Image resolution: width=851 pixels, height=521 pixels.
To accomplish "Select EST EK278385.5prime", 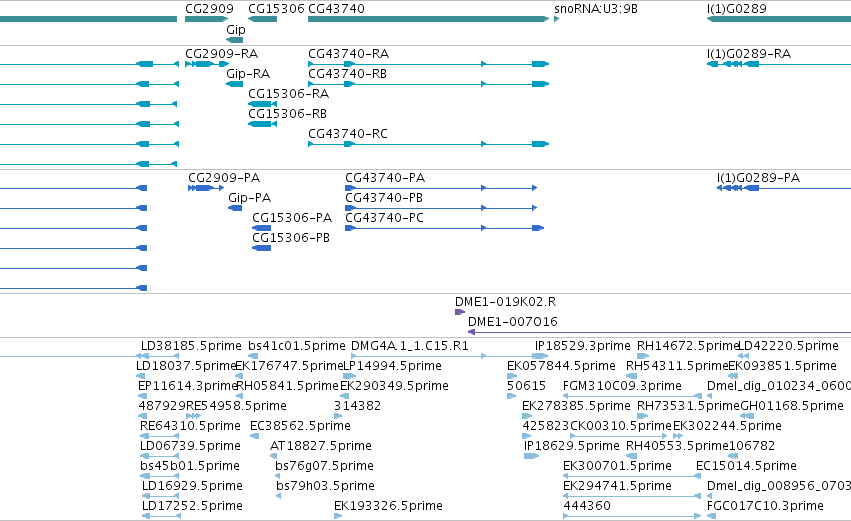I will [x=576, y=406].
